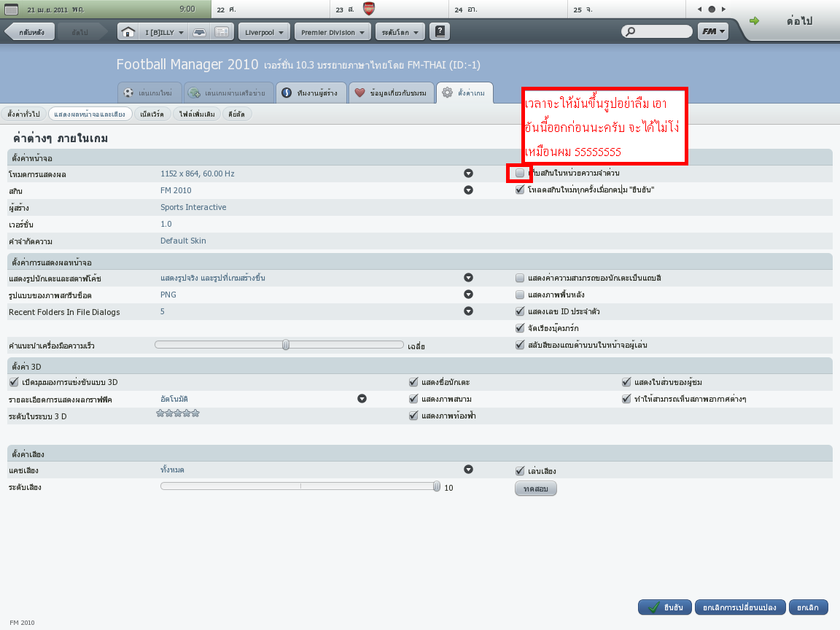Toggle show player names checkbox
Screen dimensions: 840x630
click(413, 382)
